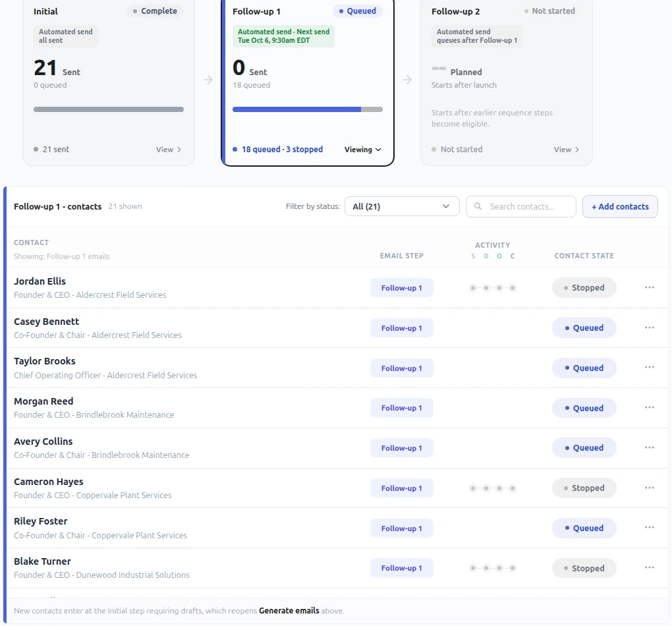Click the Queued badge on Follow-up 1
Viewport: 672px width, 626px height.
pos(358,11)
